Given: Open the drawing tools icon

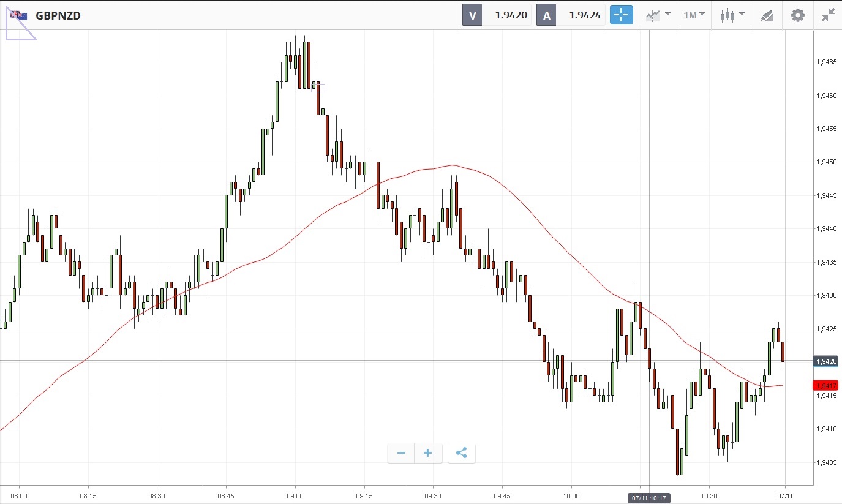Looking at the screenshot, I should coord(767,15).
